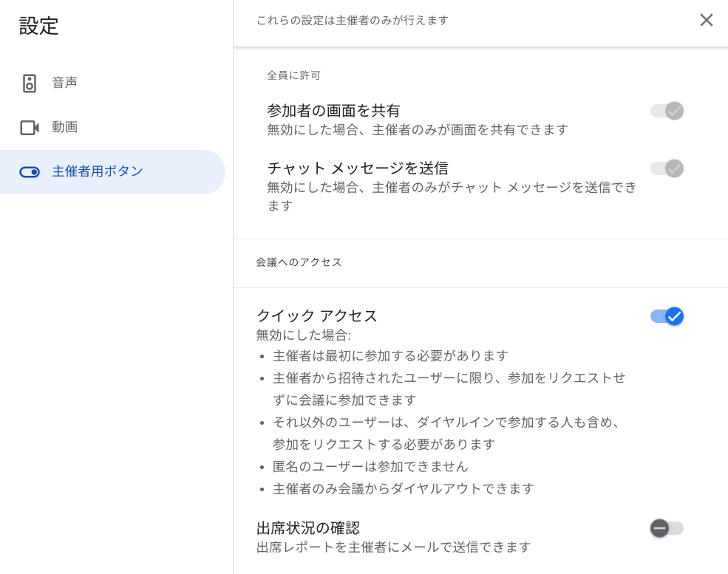Disable the クイック アクセス switch
728x574 pixels.
click(667, 316)
